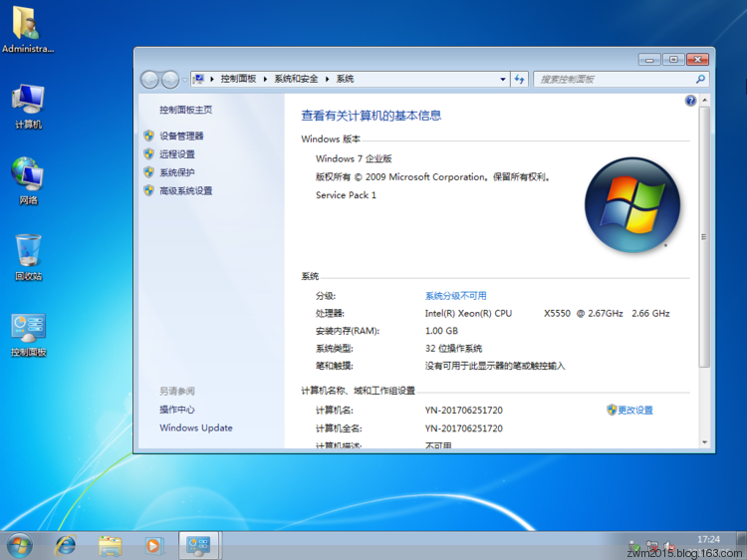Click 更改设置 link
The image size is (747, 560).
(635, 410)
